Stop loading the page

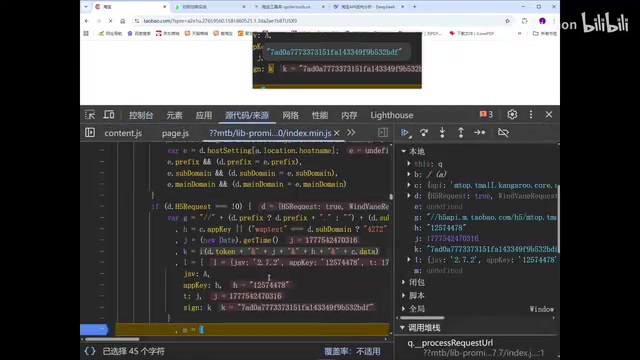pos(110,21)
